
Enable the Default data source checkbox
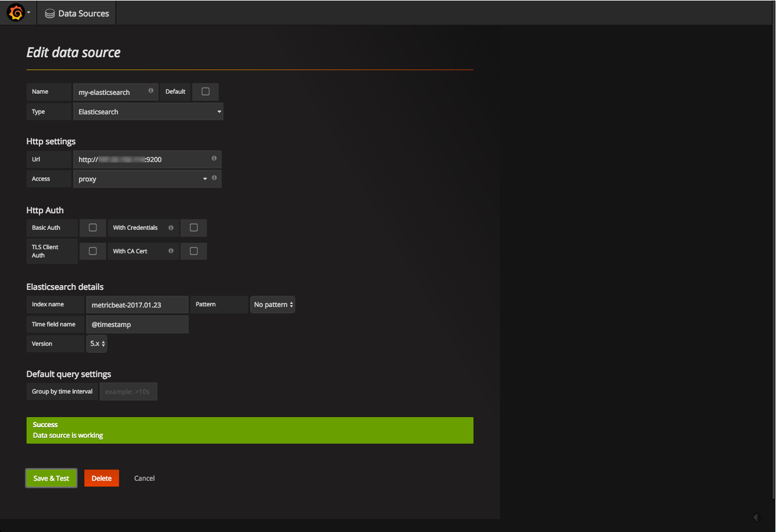point(205,91)
